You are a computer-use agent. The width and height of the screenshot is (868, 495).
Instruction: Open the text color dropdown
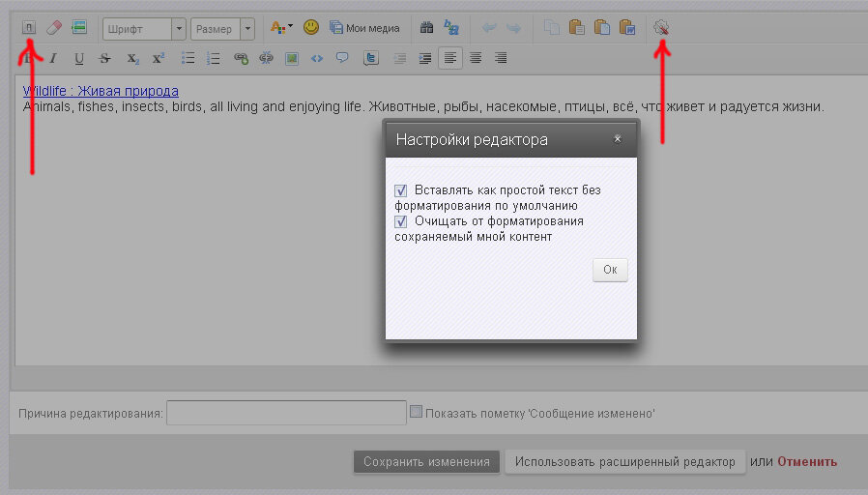point(281,28)
